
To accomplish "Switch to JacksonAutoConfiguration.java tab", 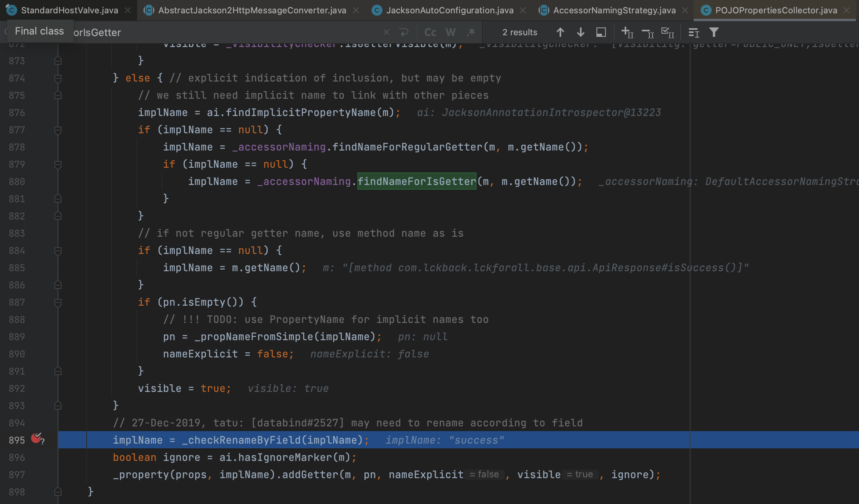I will [x=449, y=10].
